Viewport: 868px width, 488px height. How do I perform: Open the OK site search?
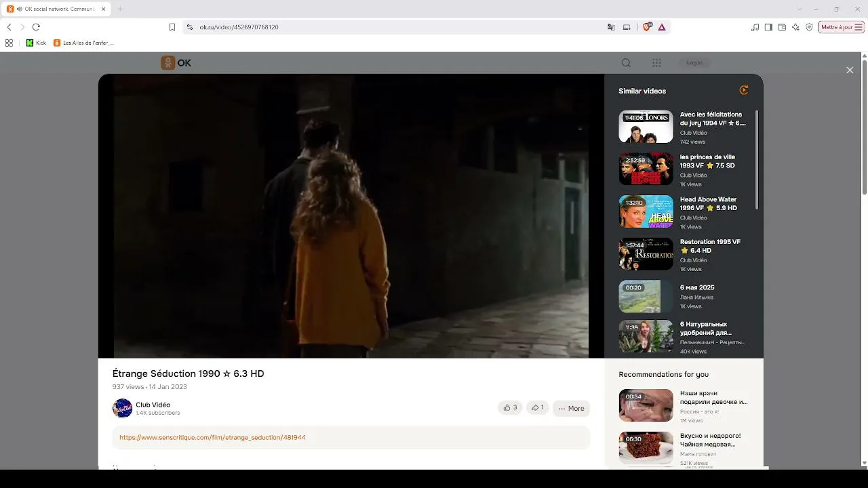(626, 62)
